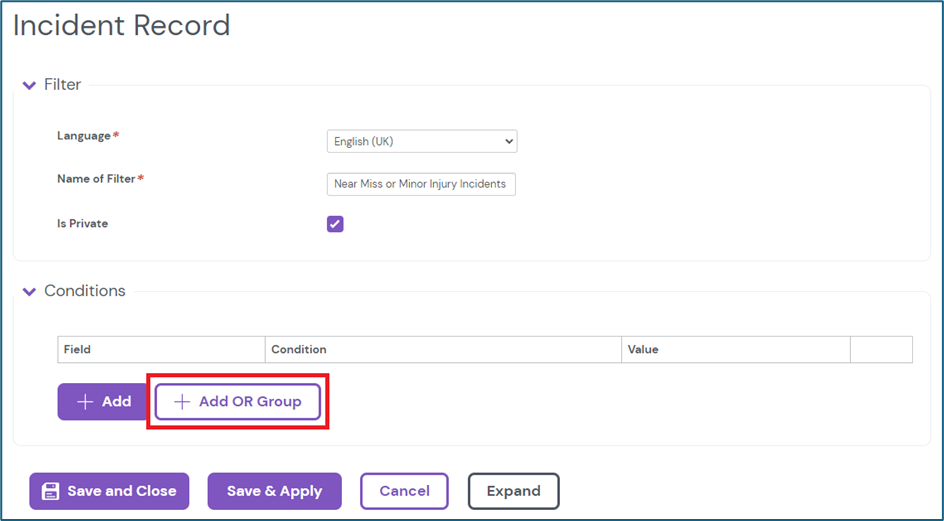Select the Value column header
The height and width of the screenshot is (521, 944).
(x=643, y=350)
